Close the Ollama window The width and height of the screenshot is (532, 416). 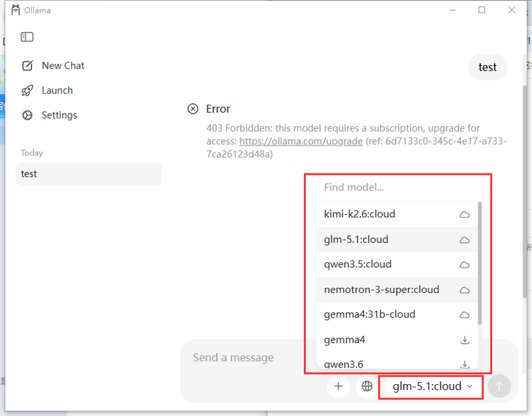[x=511, y=10]
